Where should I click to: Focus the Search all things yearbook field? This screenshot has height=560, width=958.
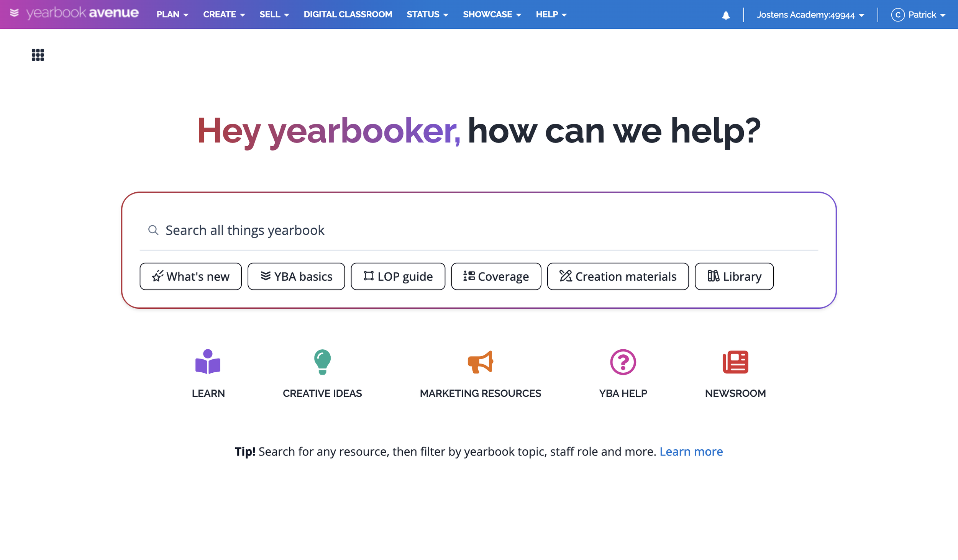pos(479,230)
